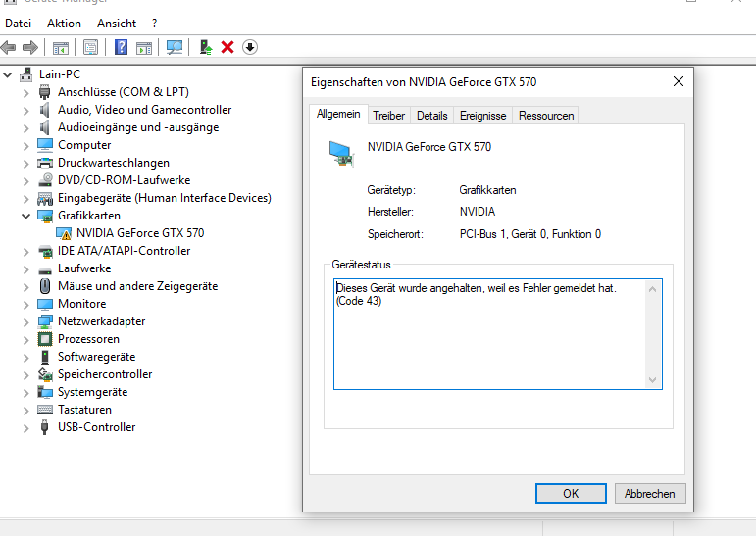Click the Mäuse und andere Zeigegeräte mouse icon
The height and width of the screenshot is (536, 756).
[x=45, y=286]
